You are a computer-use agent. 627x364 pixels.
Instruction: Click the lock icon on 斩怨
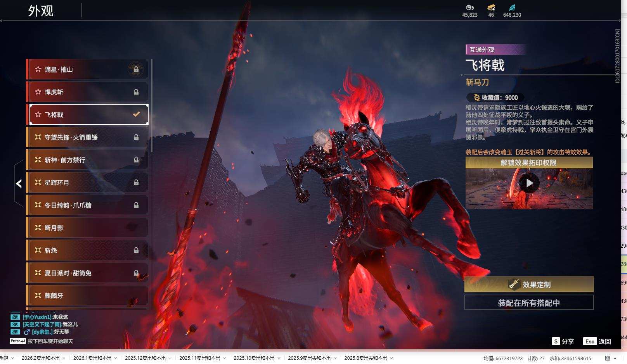coord(136,250)
